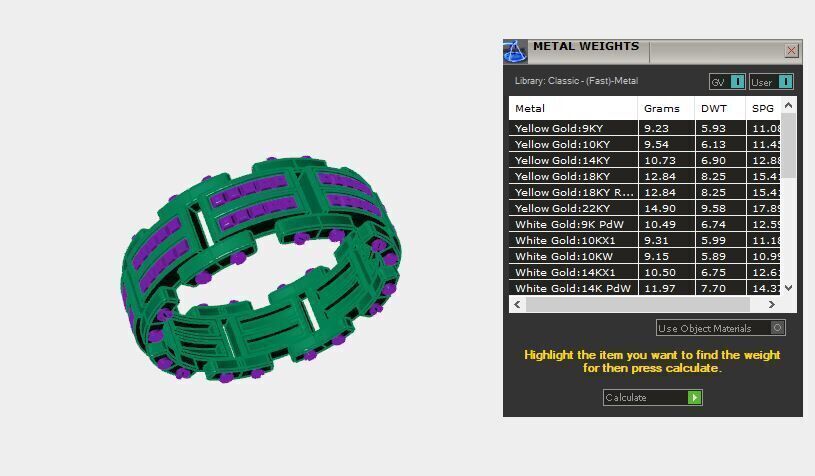Image resolution: width=815 pixels, height=476 pixels.
Task: Sort by the Grams column header
Action: (666, 108)
